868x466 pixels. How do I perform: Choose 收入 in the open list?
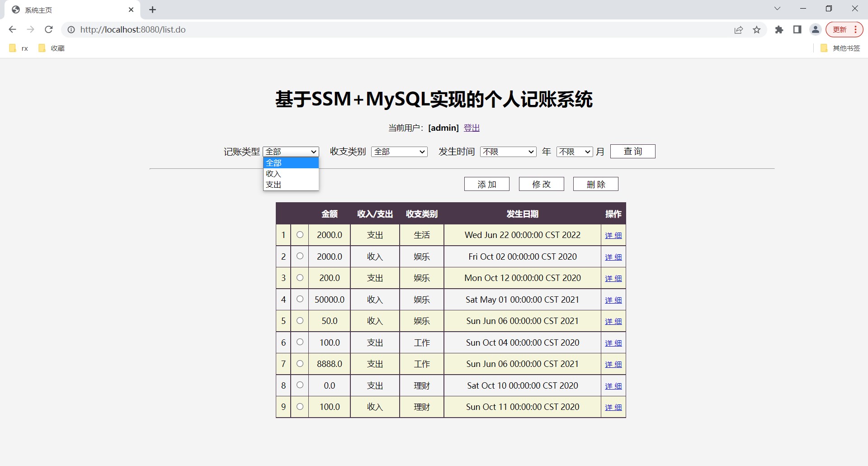coord(291,174)
